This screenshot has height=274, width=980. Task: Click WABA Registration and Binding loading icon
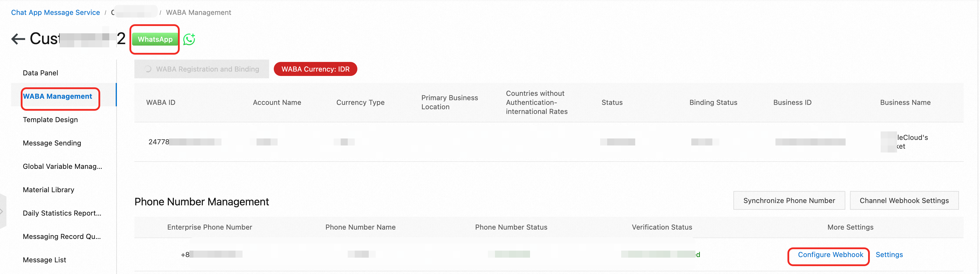pos(148,69)
